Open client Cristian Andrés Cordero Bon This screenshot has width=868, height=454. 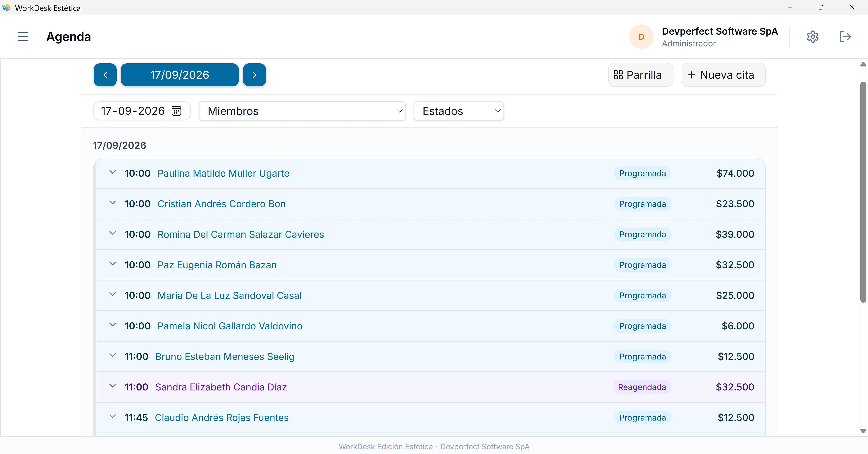coord(221,204)
